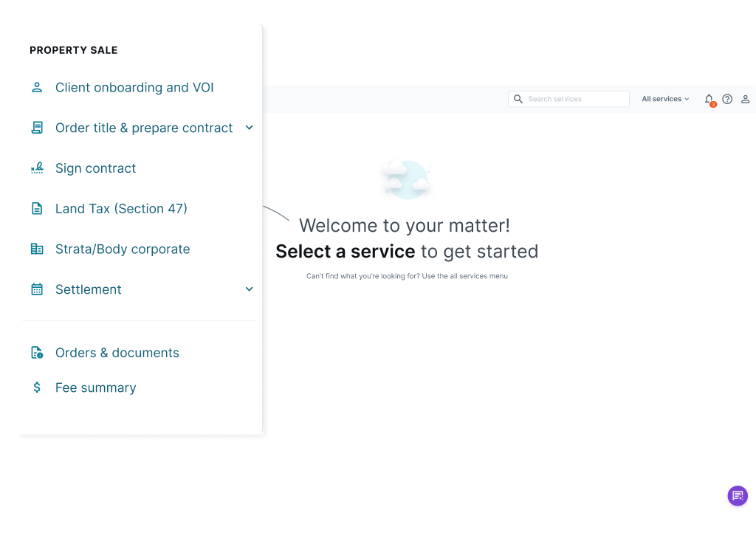Screen dimensions: 756x541
Task: Select Client onboarding and VOI service
Action: [x=134, y=87]
